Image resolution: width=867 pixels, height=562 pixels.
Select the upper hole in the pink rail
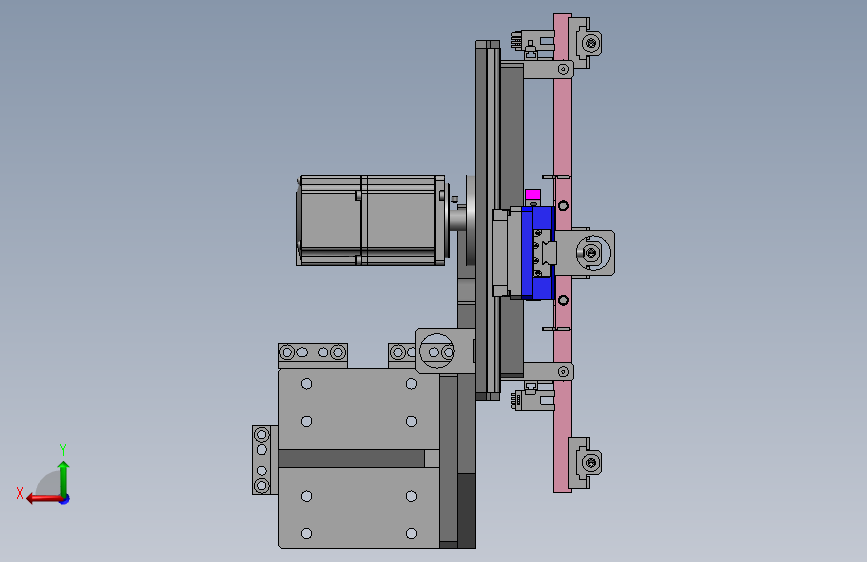coord(563,206)
